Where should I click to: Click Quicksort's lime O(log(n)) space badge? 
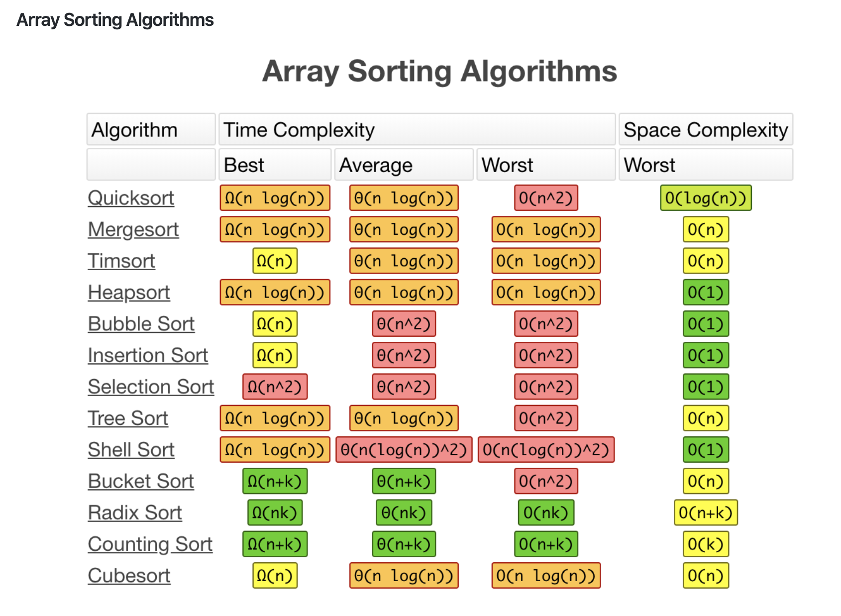pos(706,198)
